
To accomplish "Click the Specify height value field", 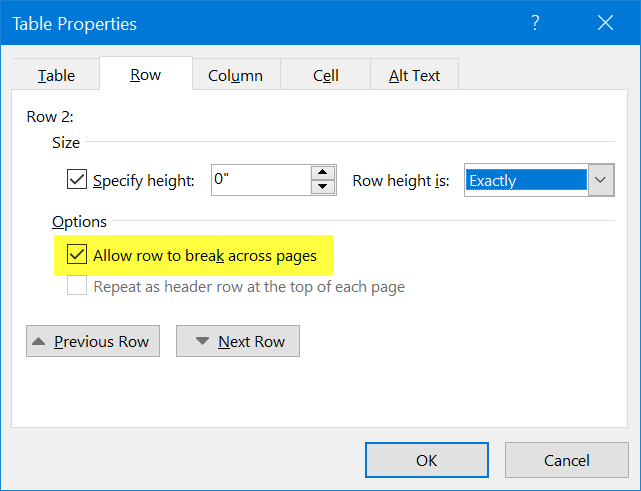I will coord(258,181).
